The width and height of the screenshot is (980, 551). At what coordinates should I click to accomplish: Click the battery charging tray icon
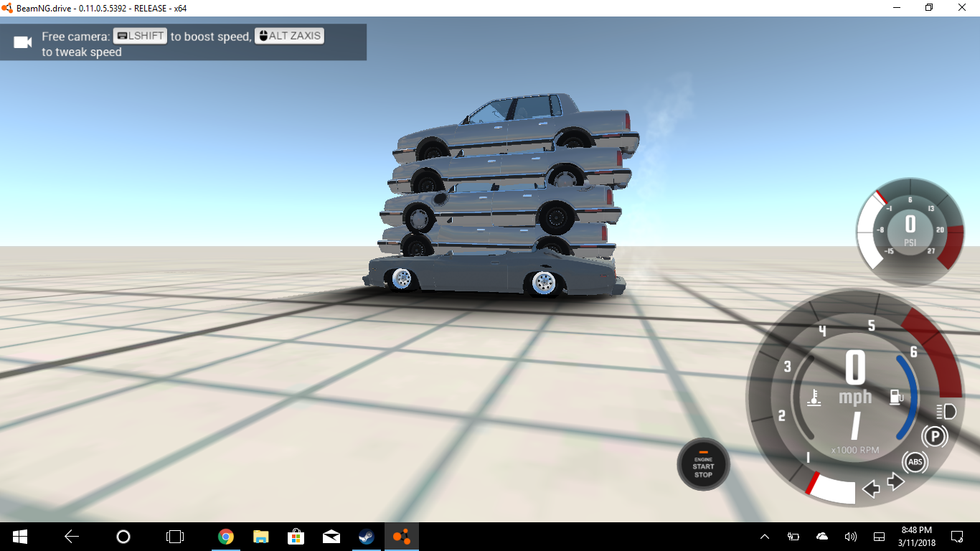pyautogui.click(x=793, y=537)
